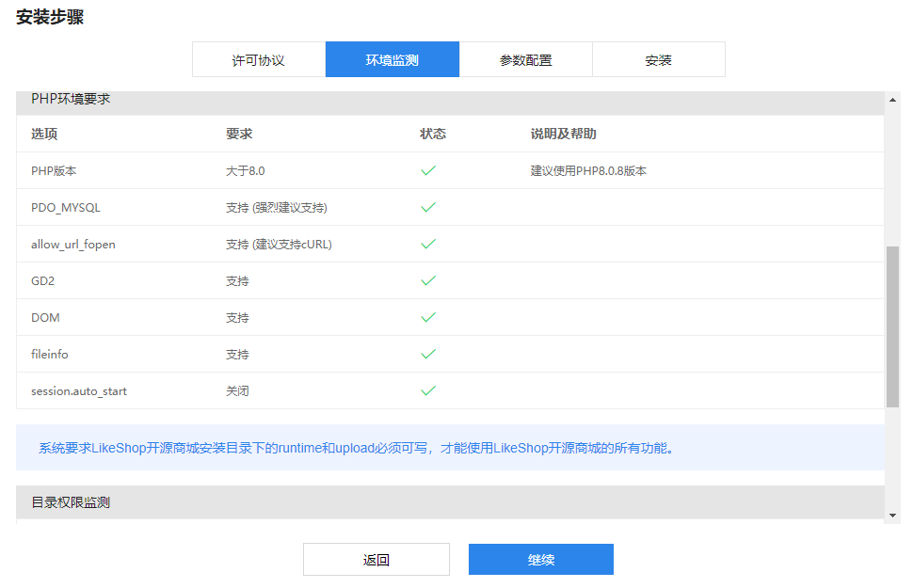Click the 目录权限监测 section header
The height and width of the screenshot is (588, 913).
[450, 501]
